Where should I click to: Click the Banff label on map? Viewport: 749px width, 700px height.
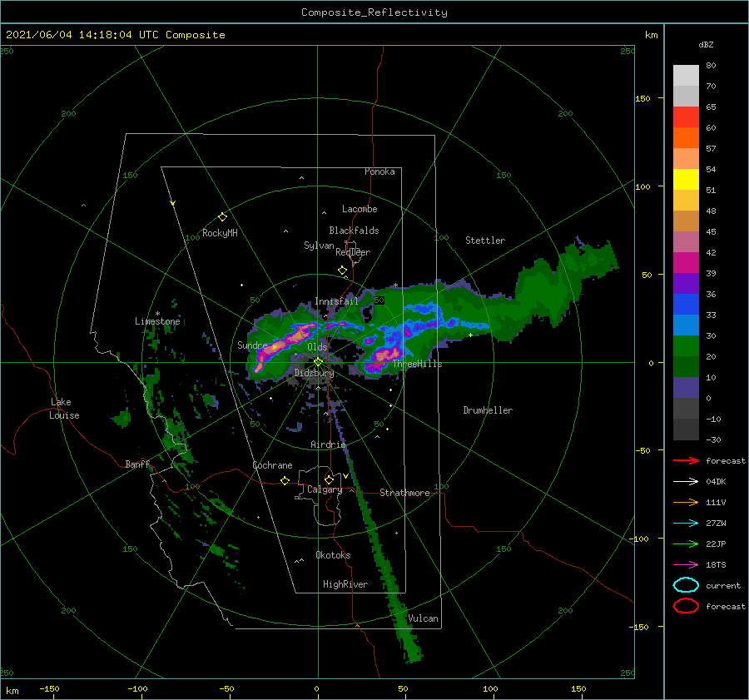pos(137,464)
